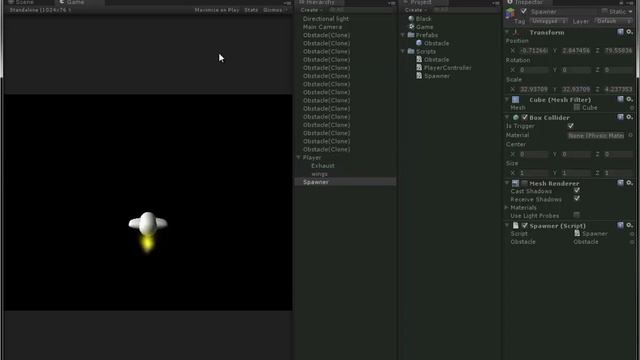
Task: Click the Position X input field
Action: coord(534,51)
